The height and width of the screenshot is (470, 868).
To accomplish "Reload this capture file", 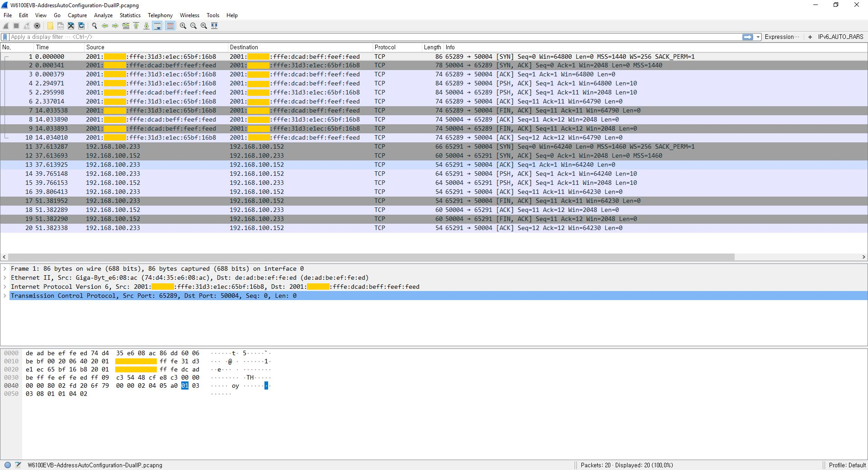I will [x=82, y=26].
